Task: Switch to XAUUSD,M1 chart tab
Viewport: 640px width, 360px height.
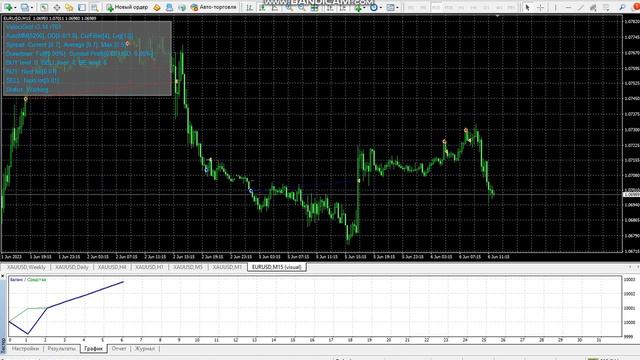Action: coord(227,267)
